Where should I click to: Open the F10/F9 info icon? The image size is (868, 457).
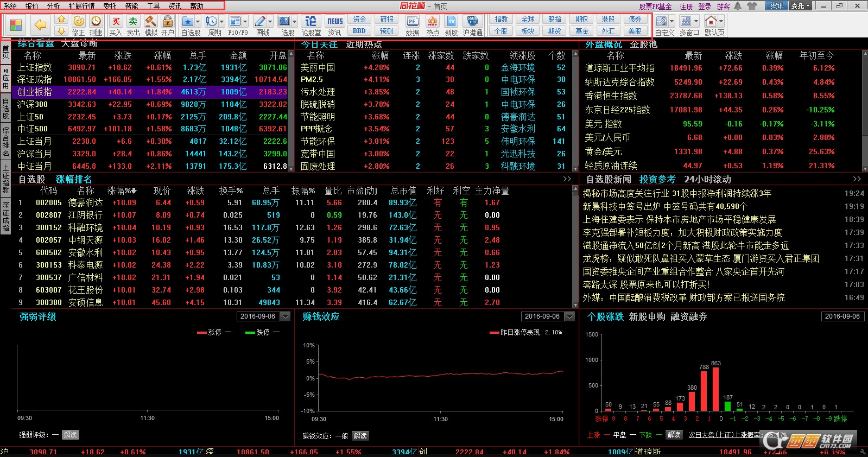coord(235,22)
